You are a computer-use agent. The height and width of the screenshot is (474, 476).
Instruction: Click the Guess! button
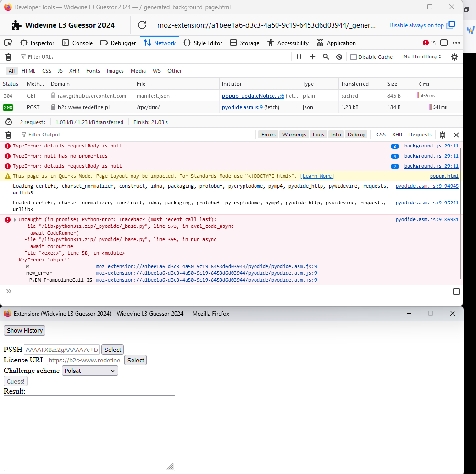coord(15,381)
